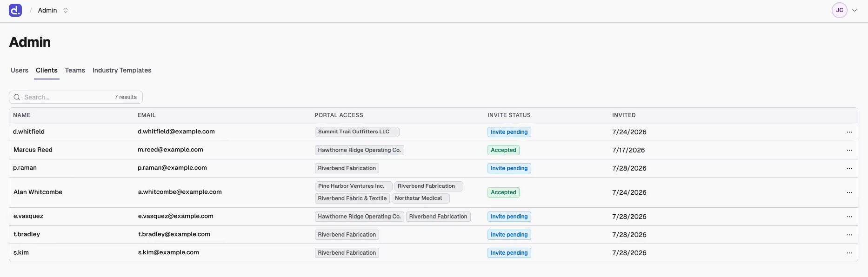Click Marcus Reed's Hawthorne Ridge Operating Co. tag
868x277 pixels.
coord(359,150)
